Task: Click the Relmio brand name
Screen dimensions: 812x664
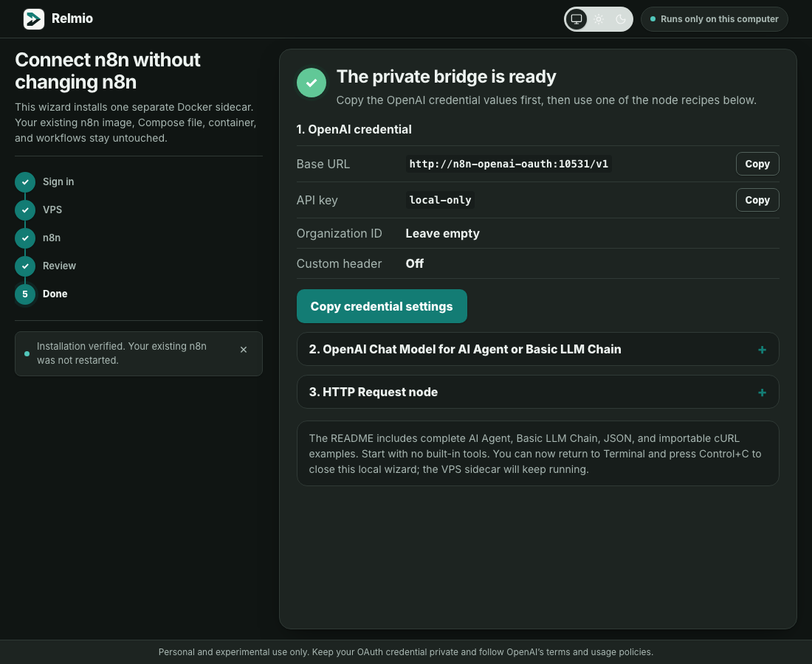Action: point(72,18)
